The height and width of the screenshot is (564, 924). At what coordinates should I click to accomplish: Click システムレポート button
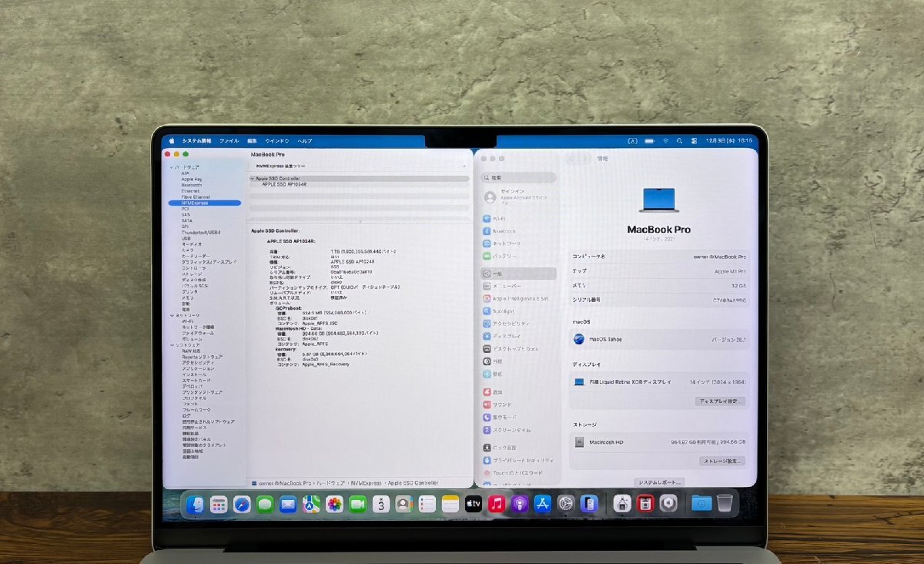(658, 482)
